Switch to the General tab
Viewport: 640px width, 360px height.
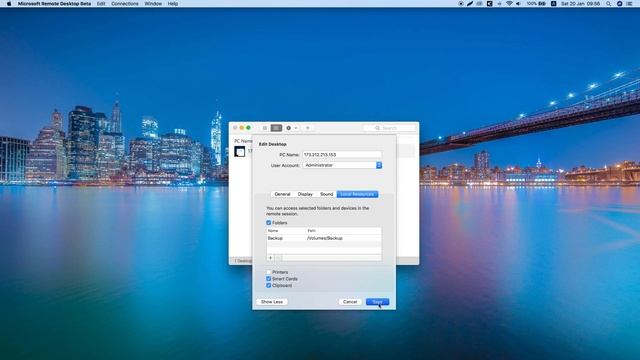click(282, 194)
